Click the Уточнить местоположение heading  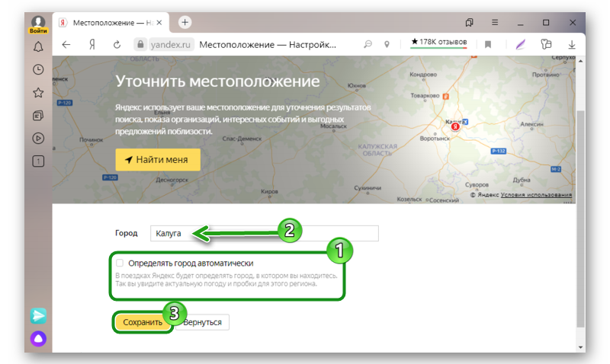[217, 81]
